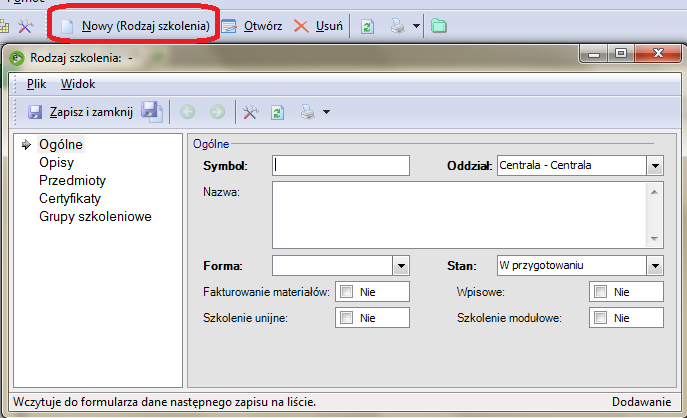Viewport: 687px width, 418px height.
Task: Toggle the Szkolenie modułowe checkbox
Action: pyautogui.click(x=601, y=318)
